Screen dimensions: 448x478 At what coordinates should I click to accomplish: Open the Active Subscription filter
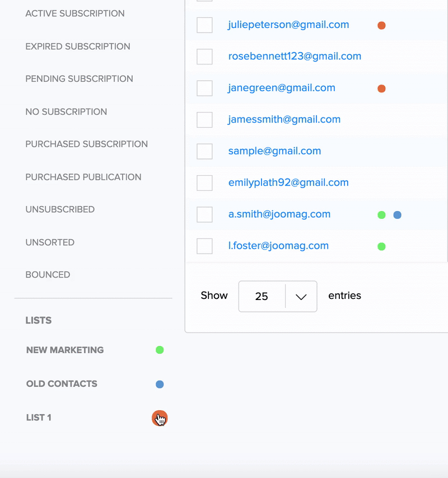(75, 13)
